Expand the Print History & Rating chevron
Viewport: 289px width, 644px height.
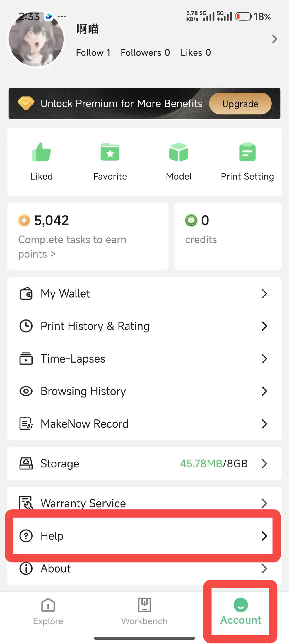pos(264,326)
